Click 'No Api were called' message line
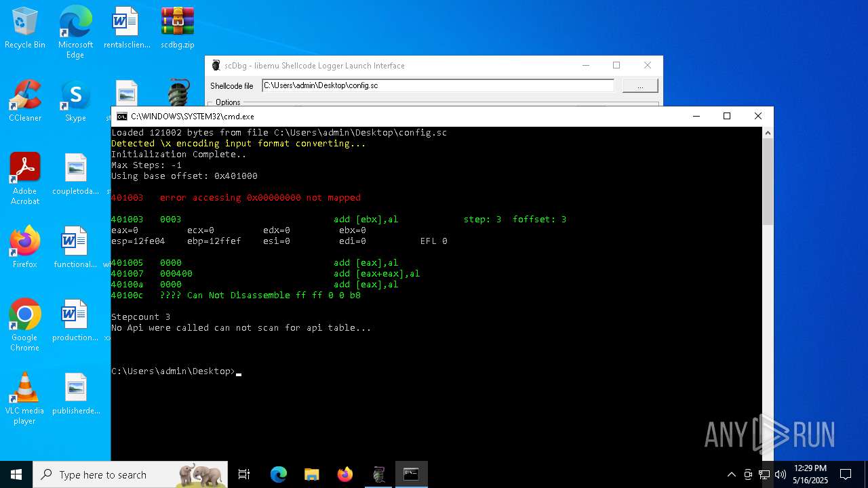This screenshot has height=488, width=868. [x=241, y=328]
